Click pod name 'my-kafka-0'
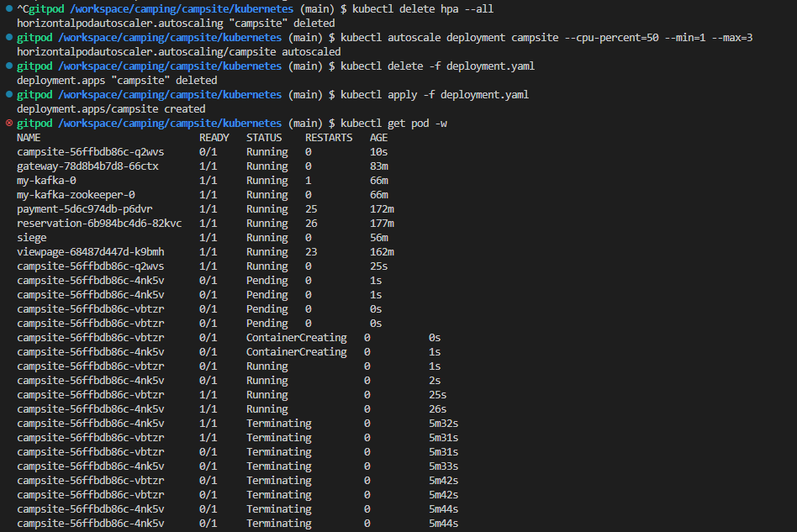Screen dimensions: 797x532 click(x=46, y=181)
